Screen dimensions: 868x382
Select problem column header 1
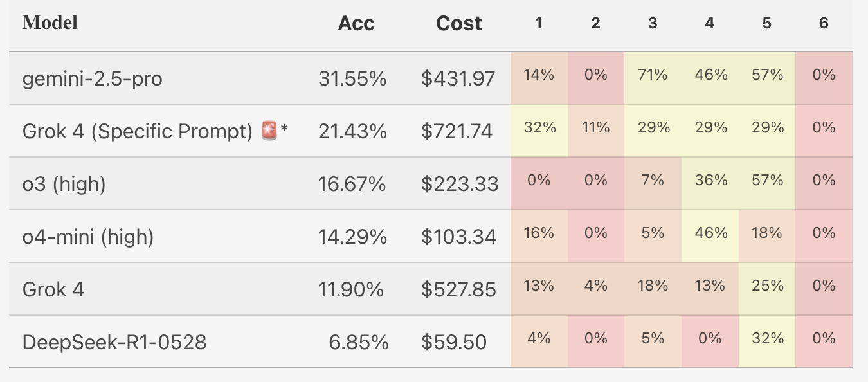539,24
